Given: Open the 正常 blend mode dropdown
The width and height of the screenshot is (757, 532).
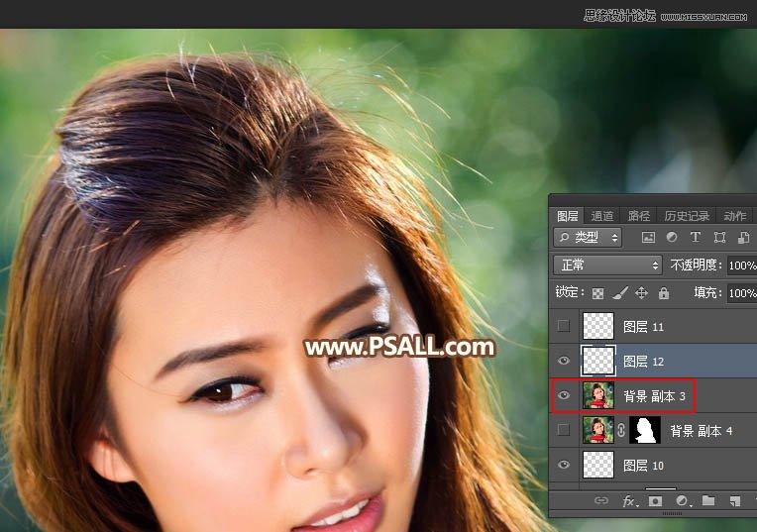Looking at the screenshot, I should click(x=607, y=266).
